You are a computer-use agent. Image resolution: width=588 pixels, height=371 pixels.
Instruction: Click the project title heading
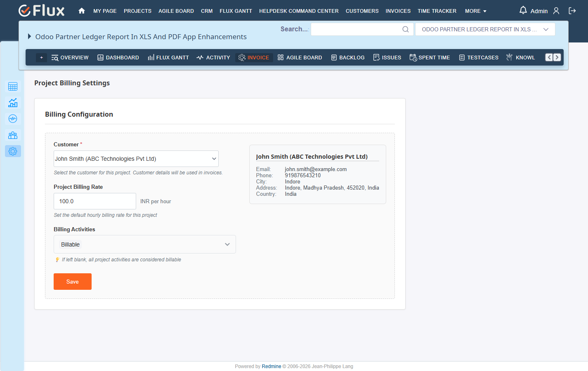pos(141,37)
